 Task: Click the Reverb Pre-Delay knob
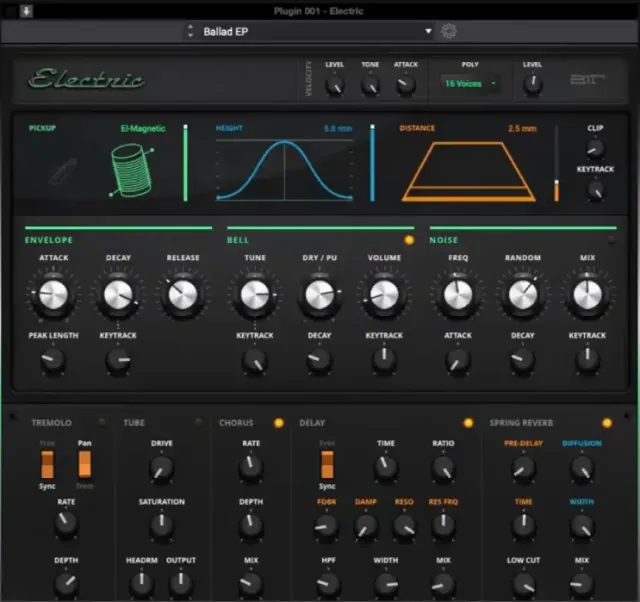[523, 468]
